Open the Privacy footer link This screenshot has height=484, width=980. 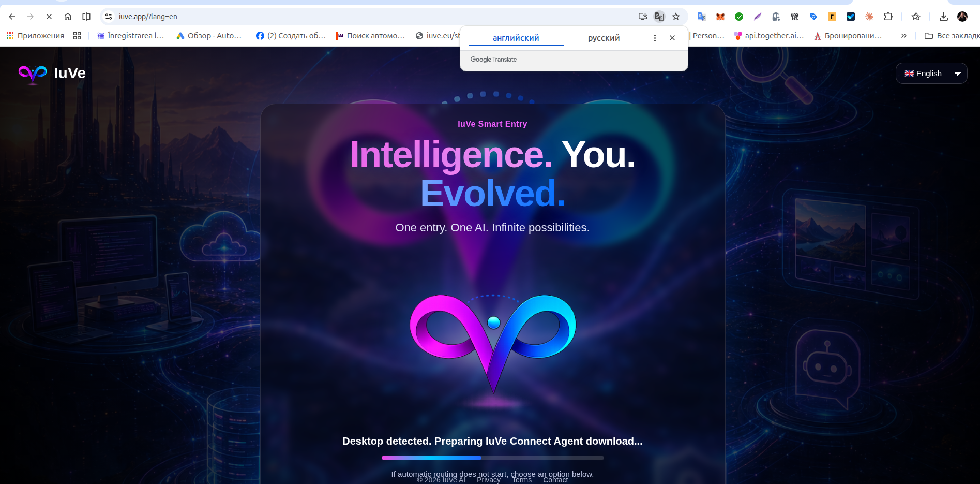(x=489, y=480)
